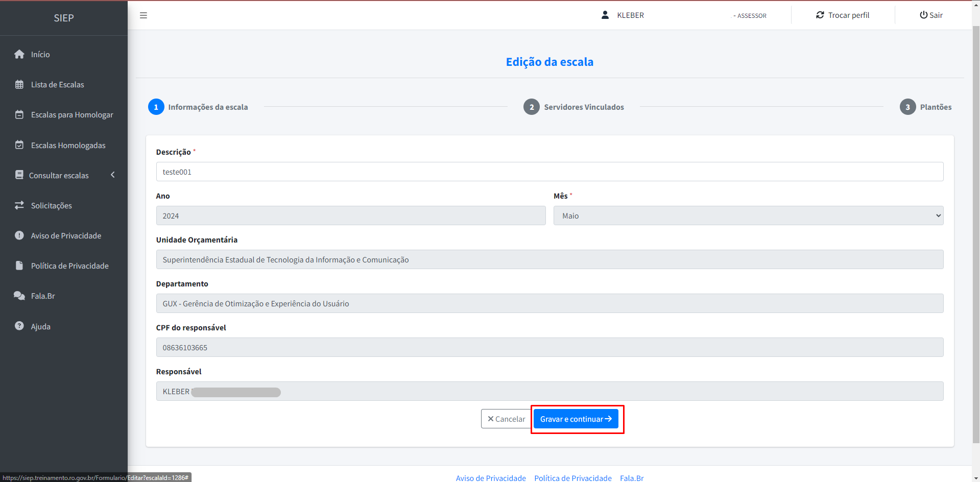Click the refresh icon beside Trocar perfil
The height and width of the screenshot is (482, 980).
point(820,15)
